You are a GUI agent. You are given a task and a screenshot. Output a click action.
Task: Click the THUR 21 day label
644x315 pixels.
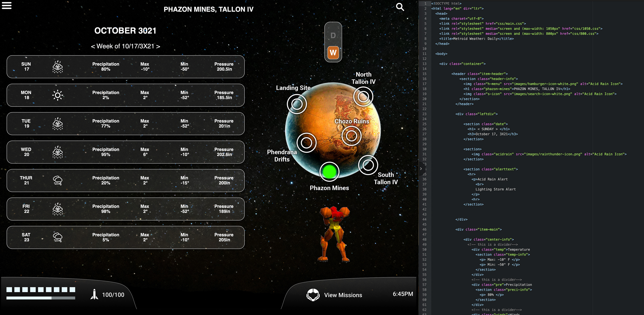pos(26,180)
